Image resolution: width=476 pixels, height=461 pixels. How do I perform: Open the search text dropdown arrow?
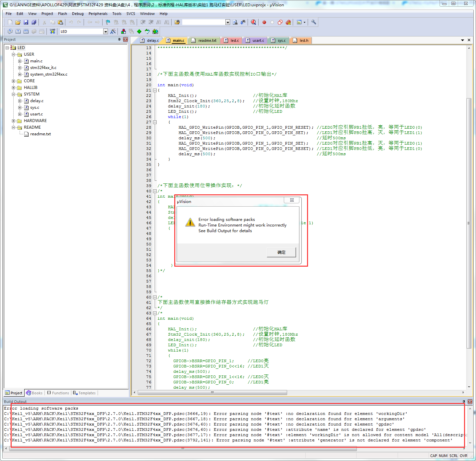(x=228, y=22)
